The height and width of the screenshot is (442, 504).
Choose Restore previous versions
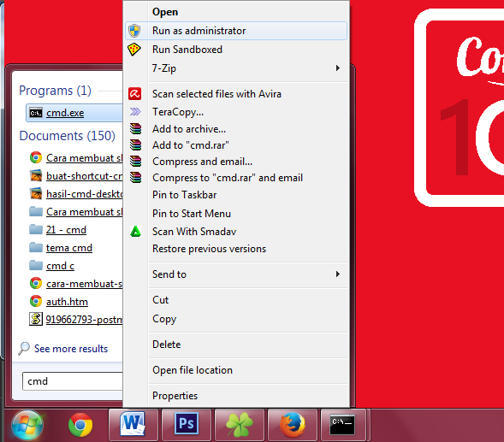coord(236,249)
